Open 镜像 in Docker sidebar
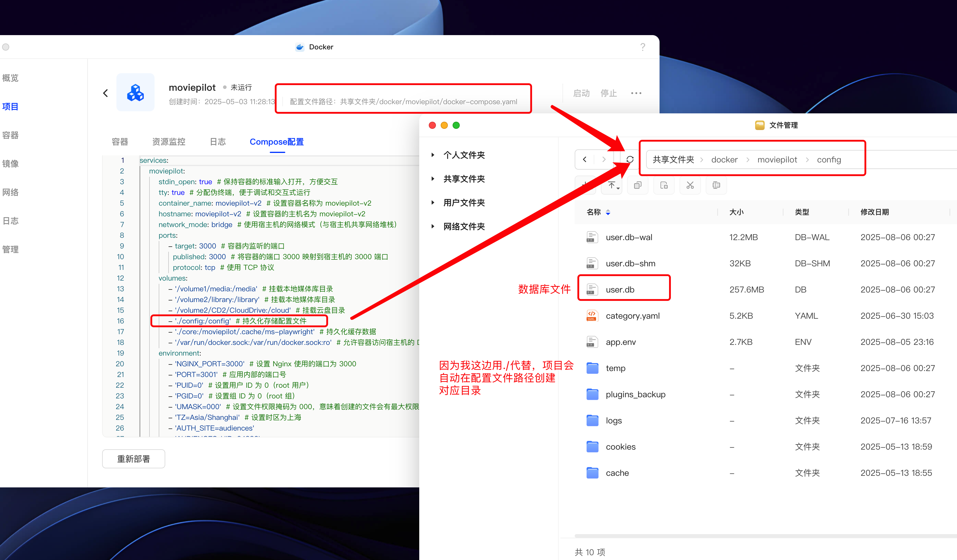 10,164
